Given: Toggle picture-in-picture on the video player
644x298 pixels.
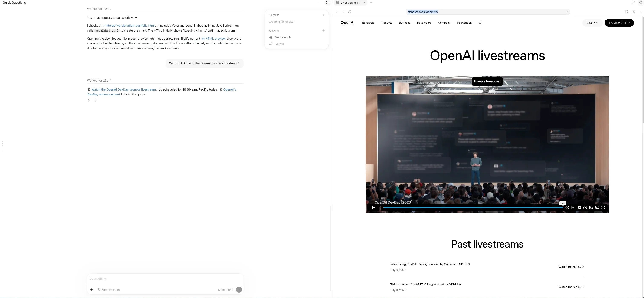Looking at the screenshot, I should [x=597, y=207].
